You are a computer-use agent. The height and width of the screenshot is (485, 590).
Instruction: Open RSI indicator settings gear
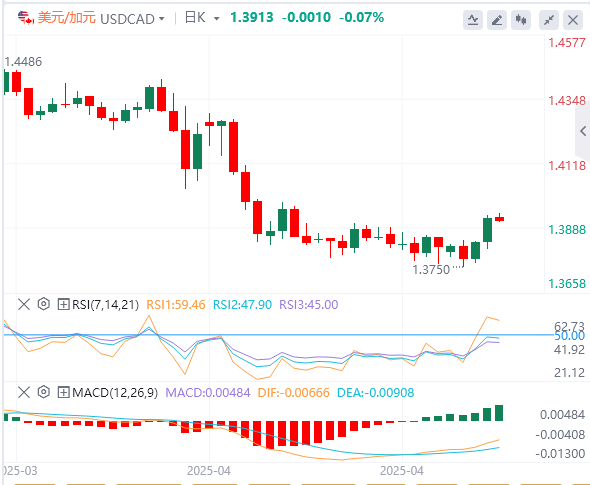click(x=44, y=304)
